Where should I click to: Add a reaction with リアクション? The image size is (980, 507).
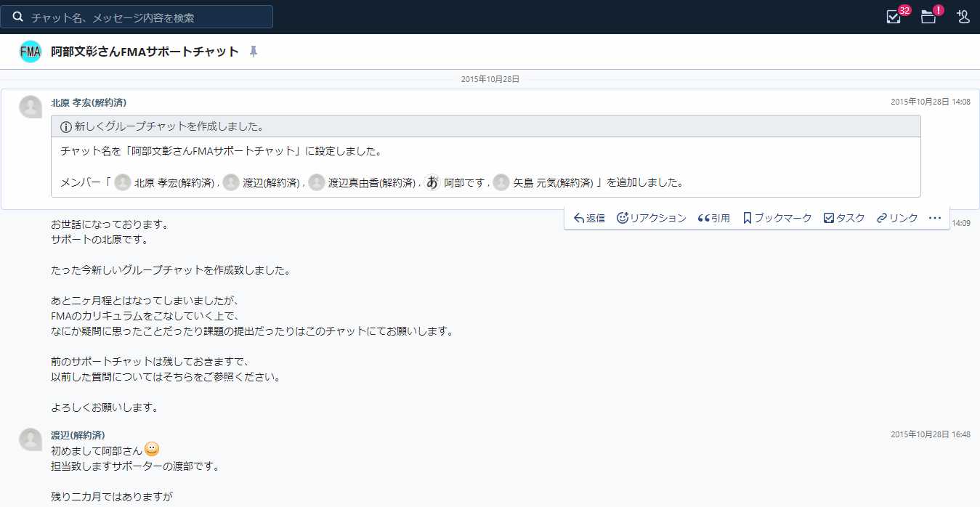(651, 218)
